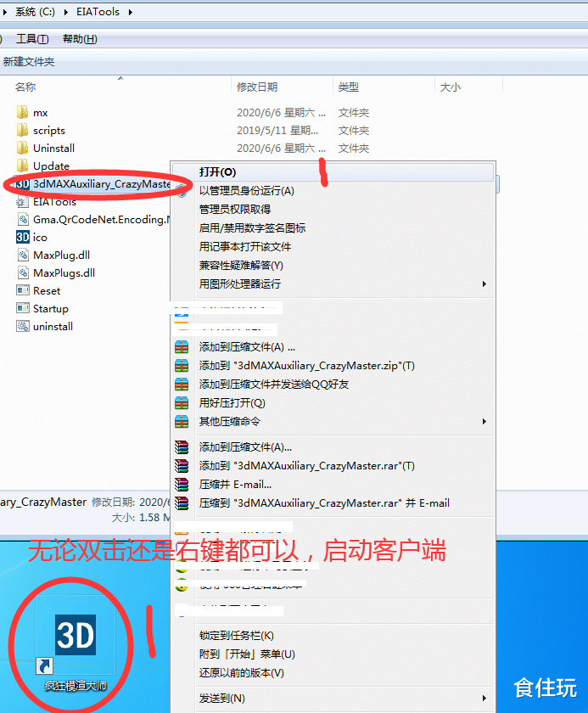588x713 pixels.
Task: Click the shield icon beside 以管理员身份运行
Action: tap(182, 190)
